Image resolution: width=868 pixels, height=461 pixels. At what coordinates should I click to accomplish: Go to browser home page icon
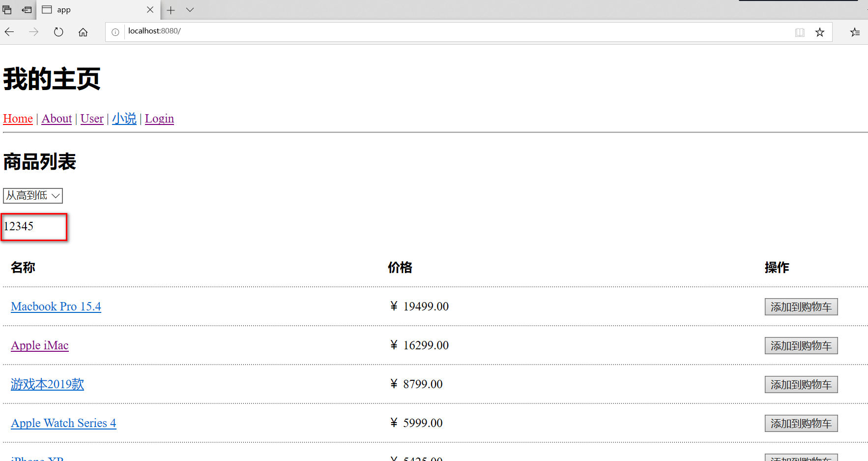[83, 32]
